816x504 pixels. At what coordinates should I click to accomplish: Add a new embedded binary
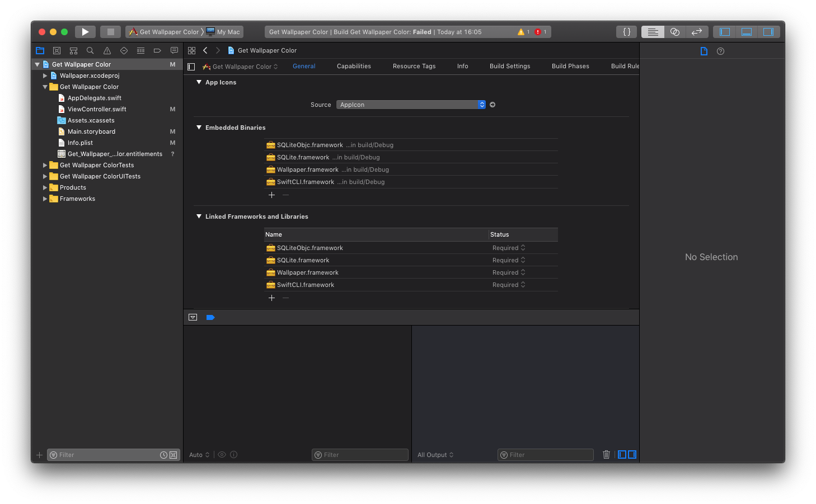[x=271, y=195]
